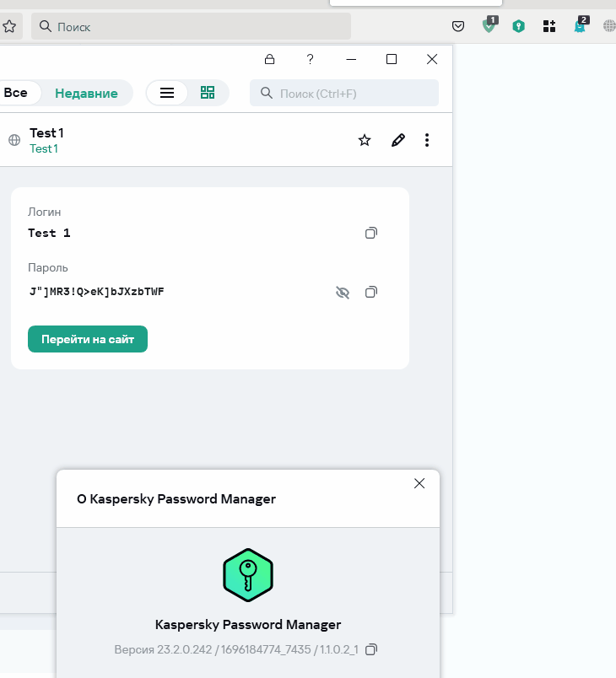This screenshot has width=616, height=678.
Task: Open the extensions grid icon in browser toolbar
Action: click(549, 26)
